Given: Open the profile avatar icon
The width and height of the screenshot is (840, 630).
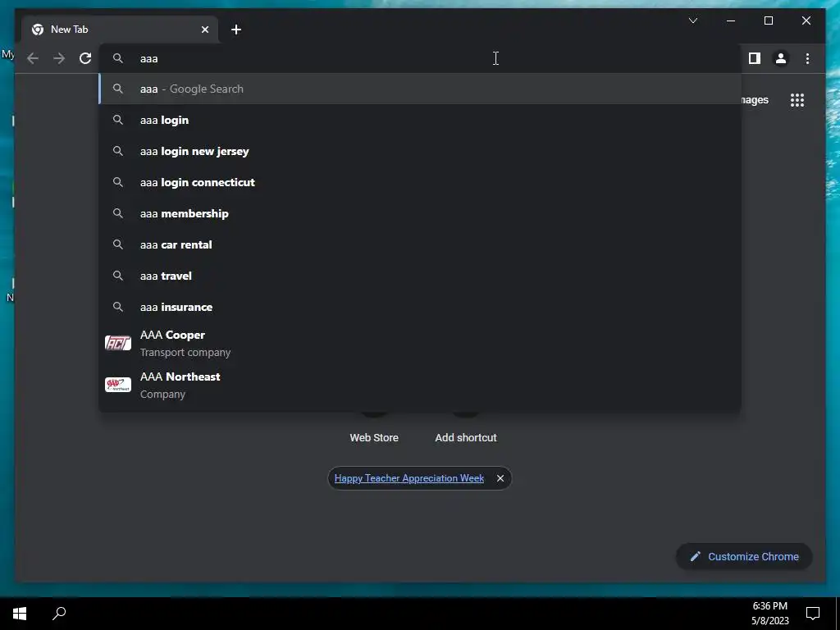Looking at the screenshot, I should pos(781,58).
